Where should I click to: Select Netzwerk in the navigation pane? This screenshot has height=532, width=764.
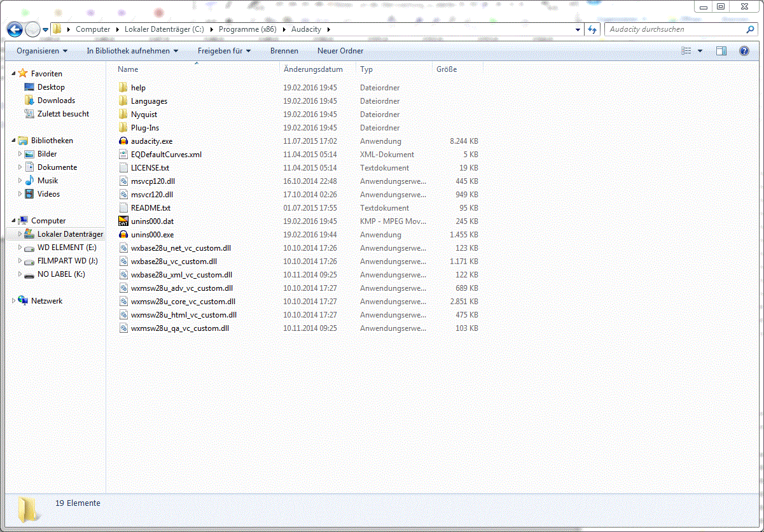(46, 301)
